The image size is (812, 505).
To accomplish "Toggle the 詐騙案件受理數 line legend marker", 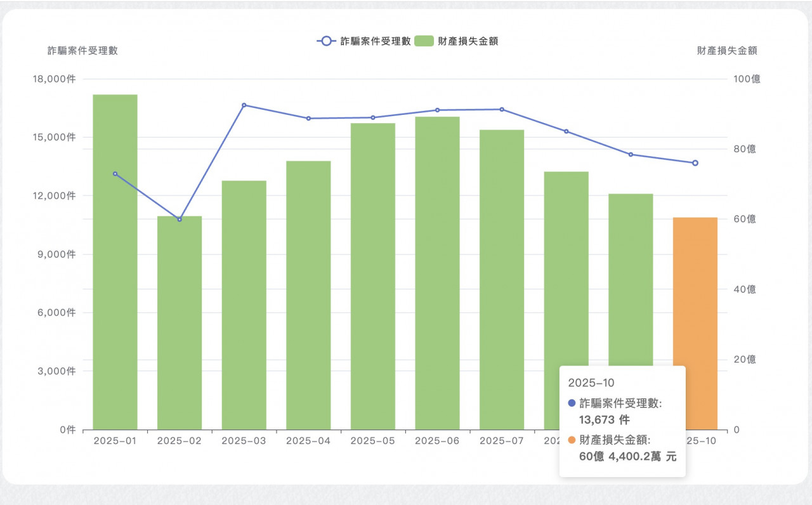I will point(326,41).
